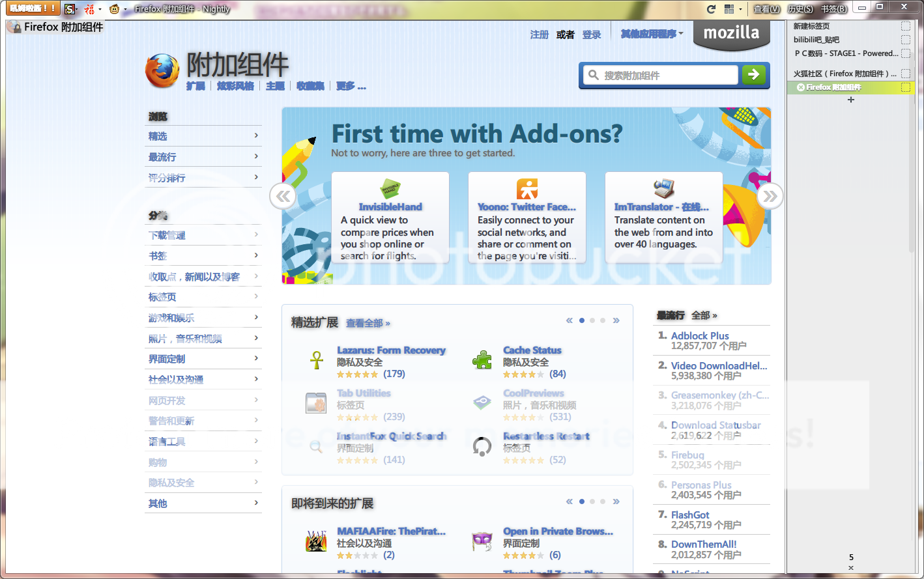Open the 查看(V) menu
Image resolution: width=924 pixels, height=579 pixels.
click(x=766, y=9)
